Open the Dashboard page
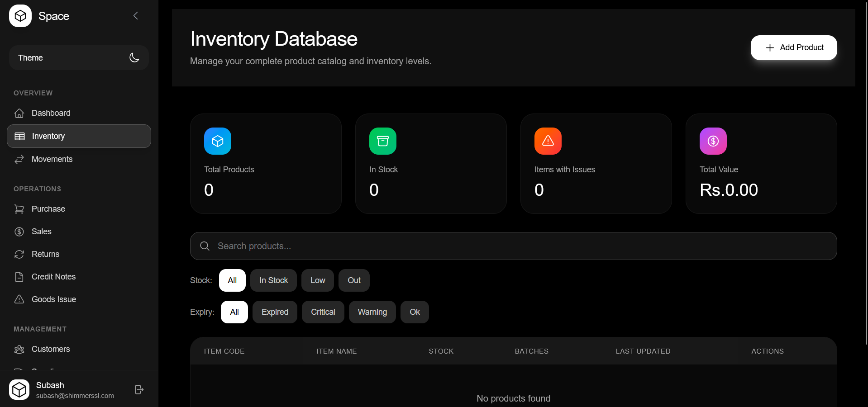868x407 pixels. click(51, 113)
